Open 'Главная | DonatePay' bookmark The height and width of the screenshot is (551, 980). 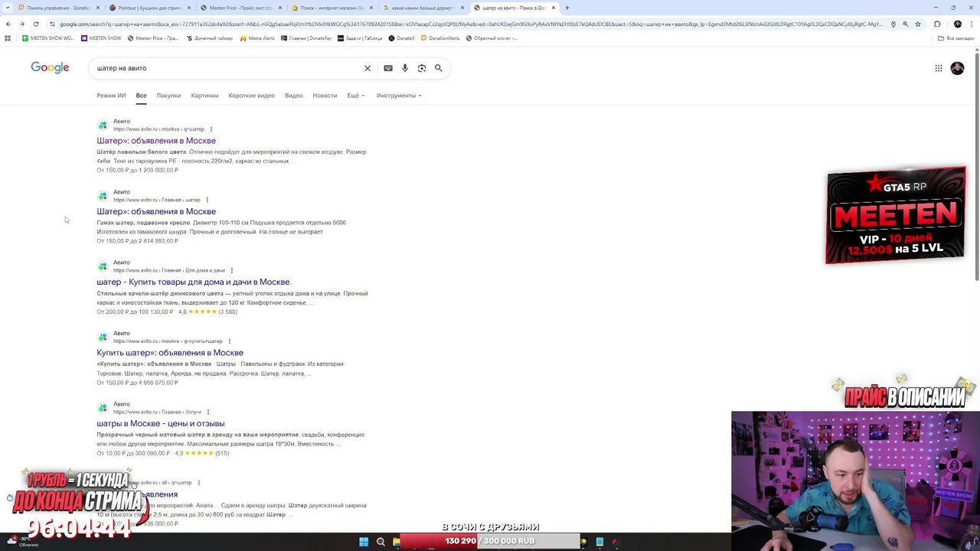coord(306,38)
